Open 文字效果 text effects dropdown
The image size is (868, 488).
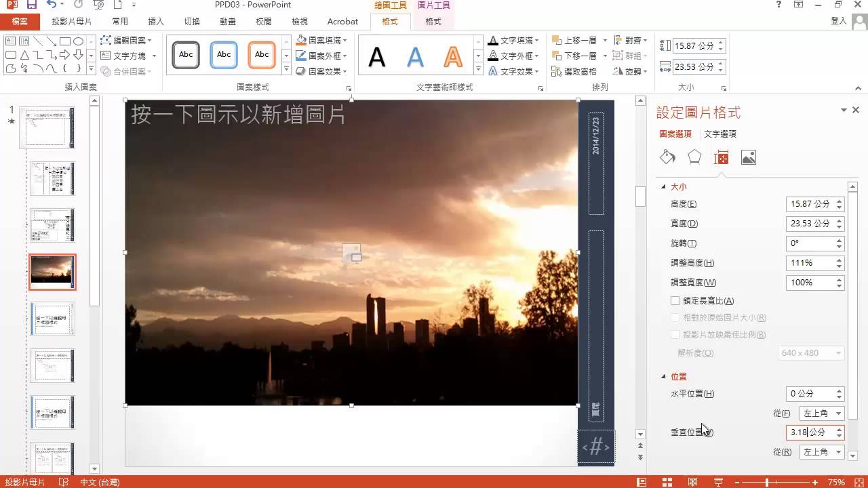click(514, 71)
